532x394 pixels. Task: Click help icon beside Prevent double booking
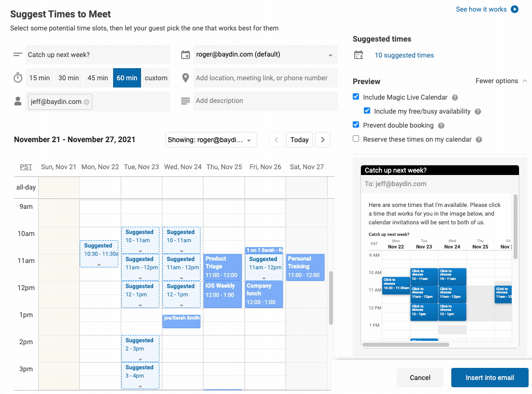tap(441, 126)
